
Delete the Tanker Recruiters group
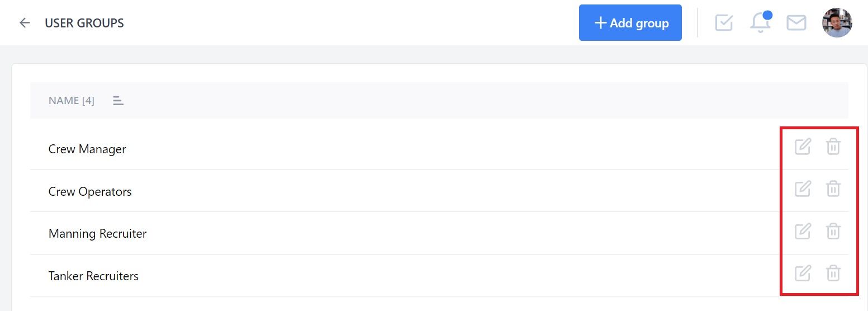point(833,273)
